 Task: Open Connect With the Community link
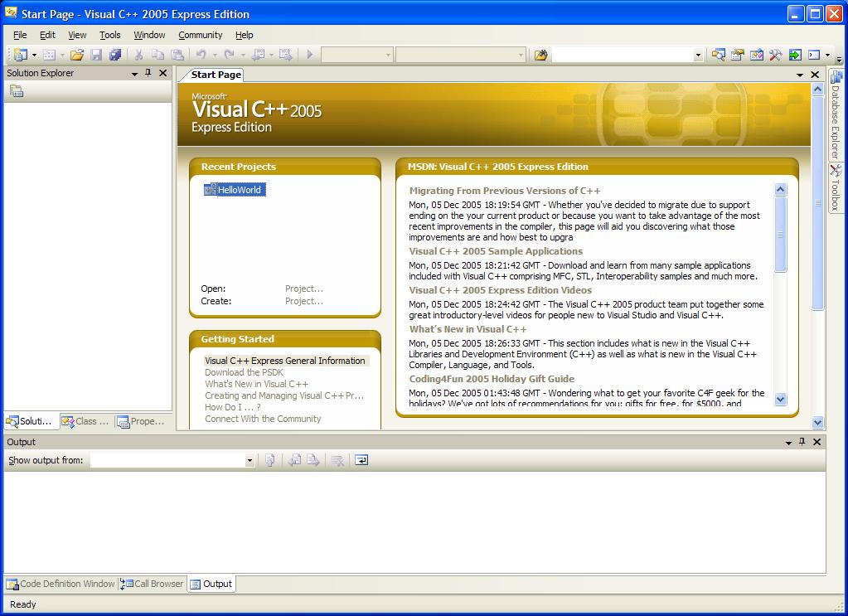tap(263, 419)
